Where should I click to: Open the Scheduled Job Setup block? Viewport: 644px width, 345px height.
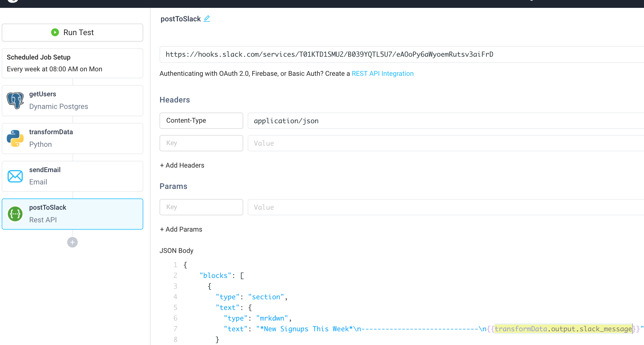coord(72,63)
